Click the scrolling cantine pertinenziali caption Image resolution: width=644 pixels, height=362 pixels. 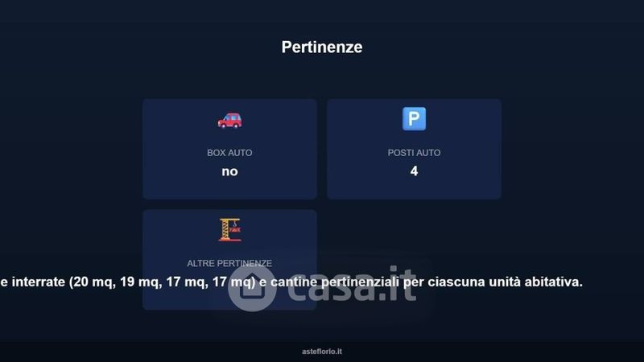(291, 282)
